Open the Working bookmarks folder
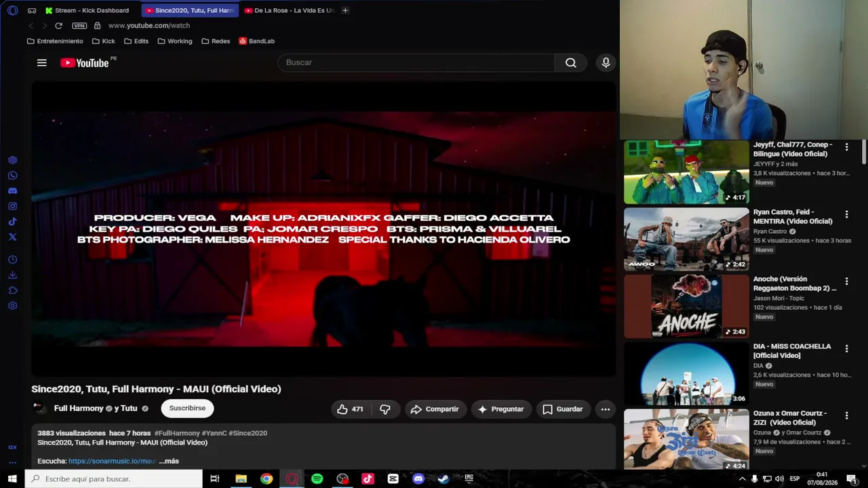This screenshot has width=868, height=488. (175, 41)
